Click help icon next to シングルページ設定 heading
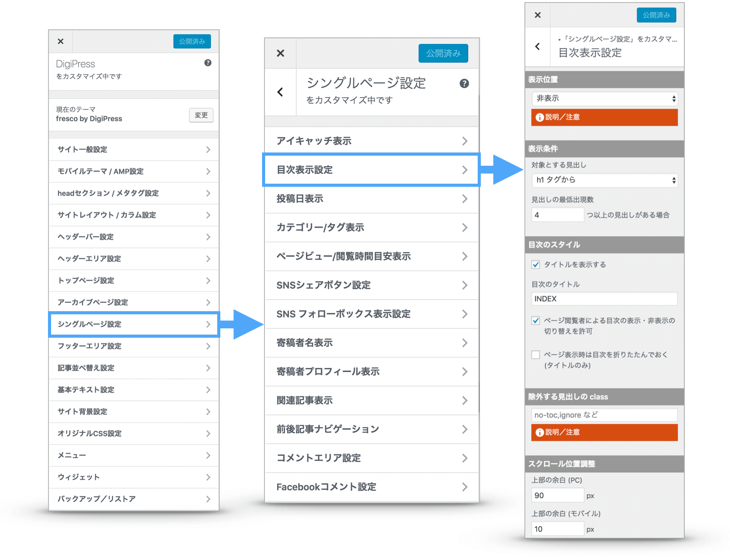This screenshot has height=560, width=730. pyautogui.click(x=464, y=83)
